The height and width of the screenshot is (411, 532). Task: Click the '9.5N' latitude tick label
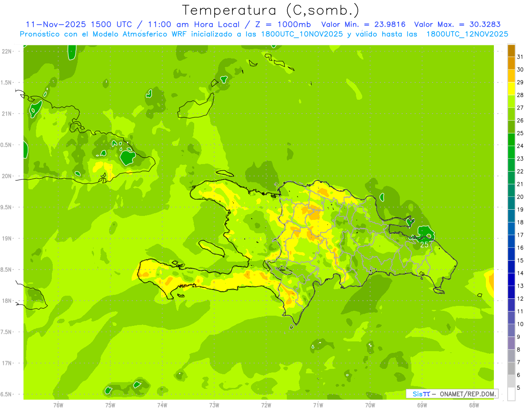pyautogui.click(x=6, y=207)
